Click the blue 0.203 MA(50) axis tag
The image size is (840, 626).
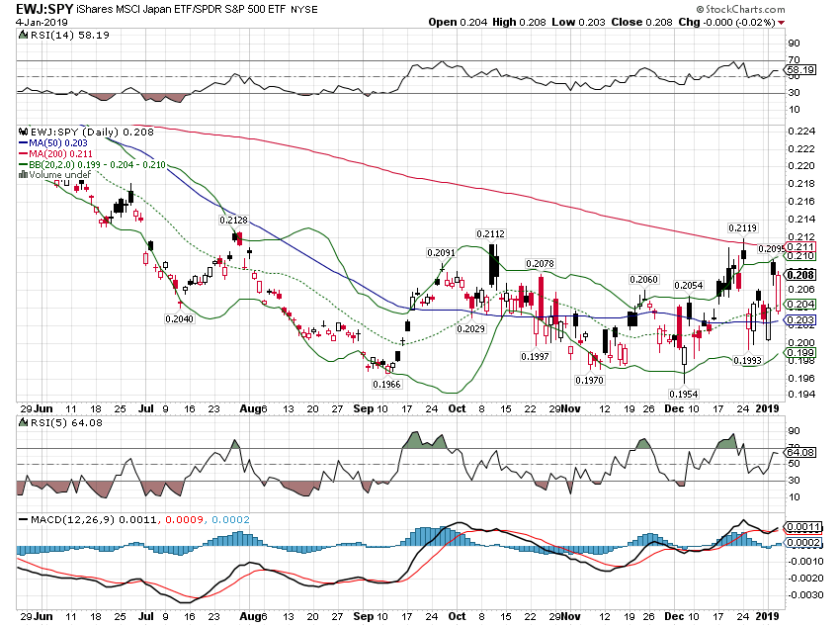(801, 320)
